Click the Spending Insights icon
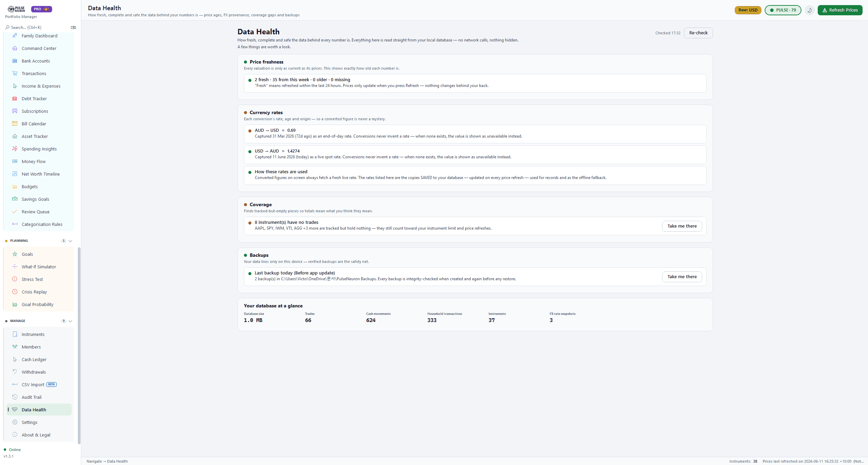Image resolution: width=868 pixels, height=465 pixels. (x=15, y=149)
